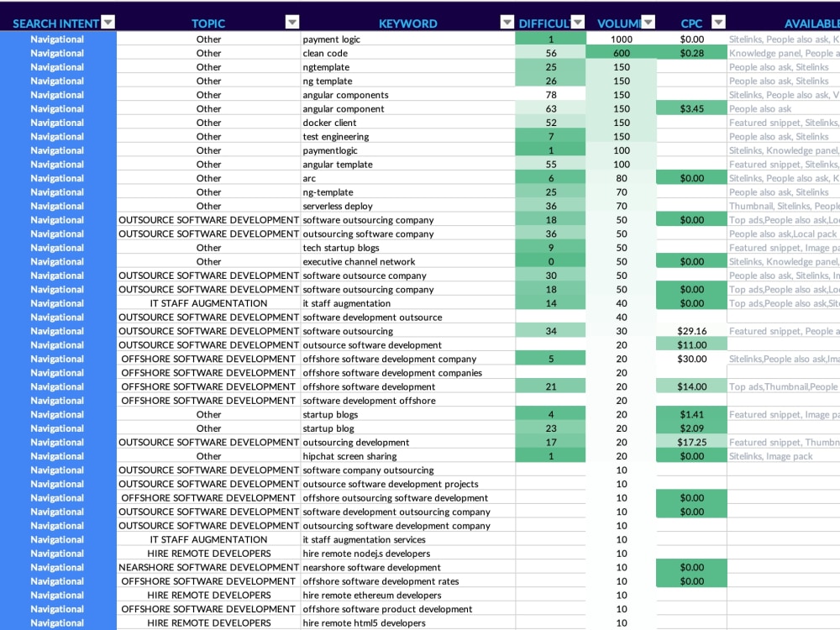Select the 'paymentlogic' keyword cell

(x=407, y=150)
